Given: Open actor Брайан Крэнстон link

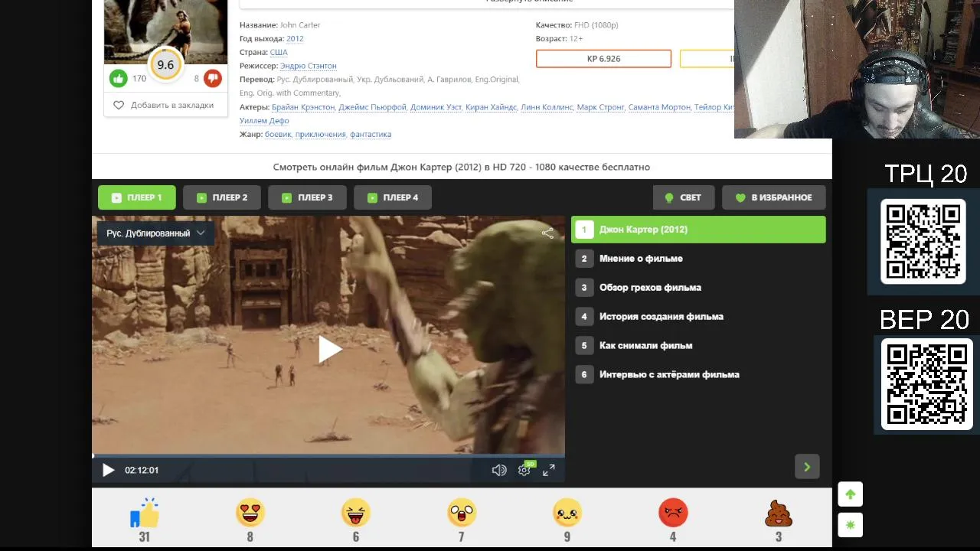Looking at the screenshot, I should 303,107.
